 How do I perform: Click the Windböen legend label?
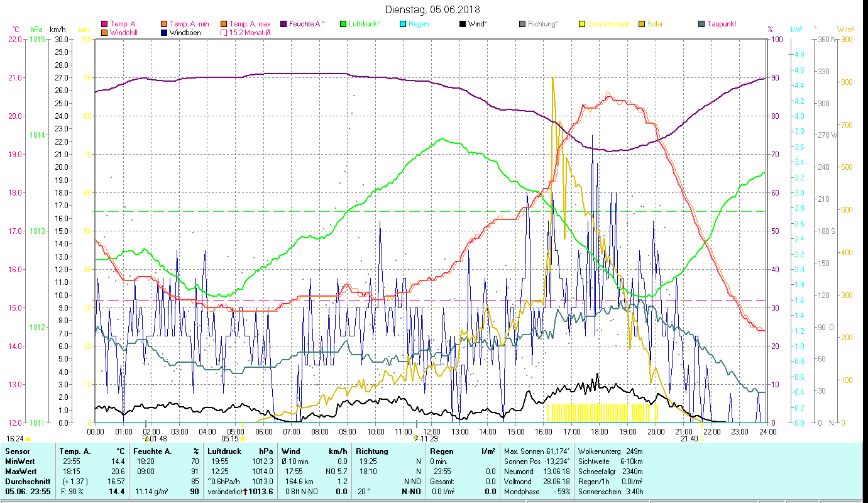pyautogui.click(x=185, y=33)
